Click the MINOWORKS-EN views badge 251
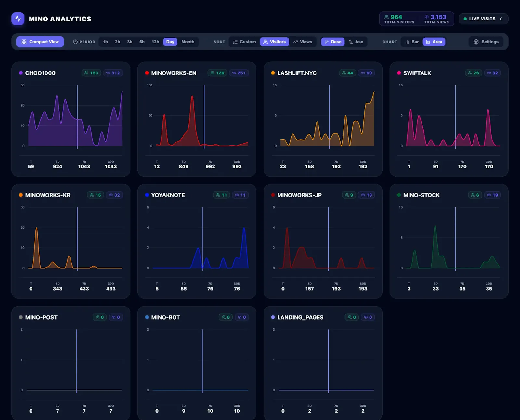Viewport: 520px width, 420px height. [239, 73]
